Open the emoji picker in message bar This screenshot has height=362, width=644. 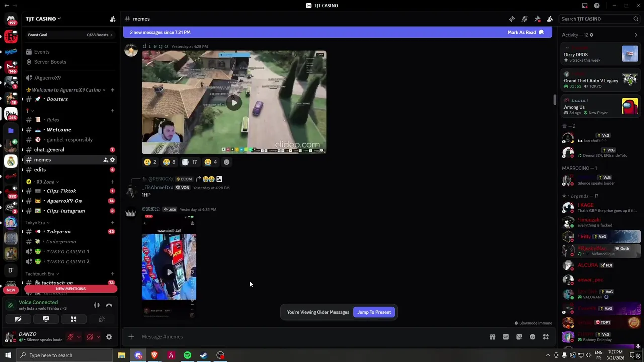coord(532,337)
